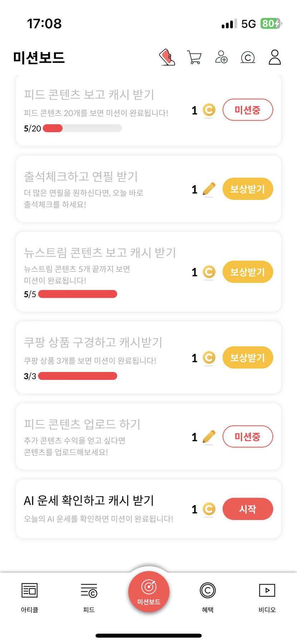297x644 pixels.
Task: Open the user profile icon
Action: click(274, 57)
